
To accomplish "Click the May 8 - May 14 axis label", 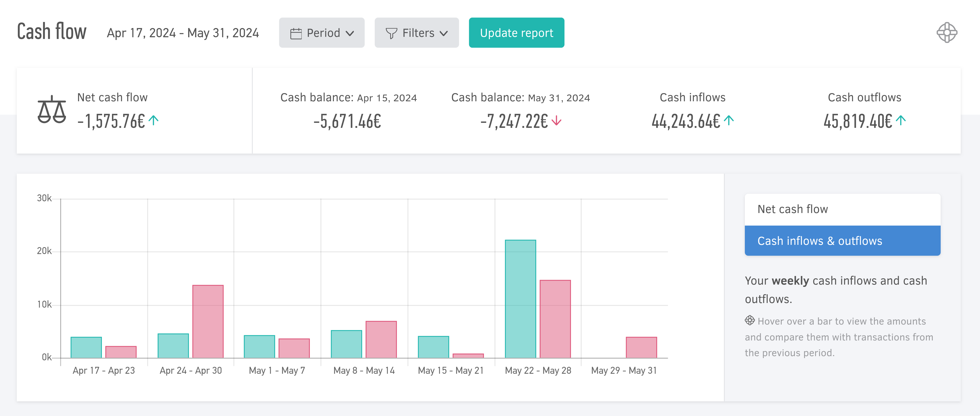I will [364, 370].
